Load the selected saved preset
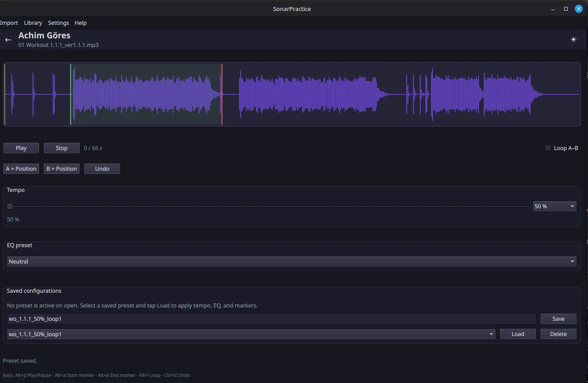Screen dimensions: 588x383 pos(518,334)
